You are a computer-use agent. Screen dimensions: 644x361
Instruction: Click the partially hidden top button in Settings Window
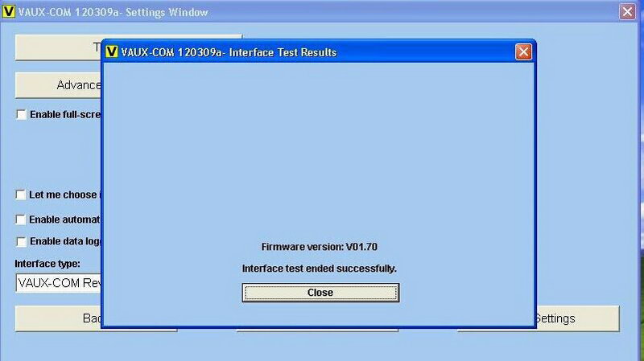pos(58,47)
